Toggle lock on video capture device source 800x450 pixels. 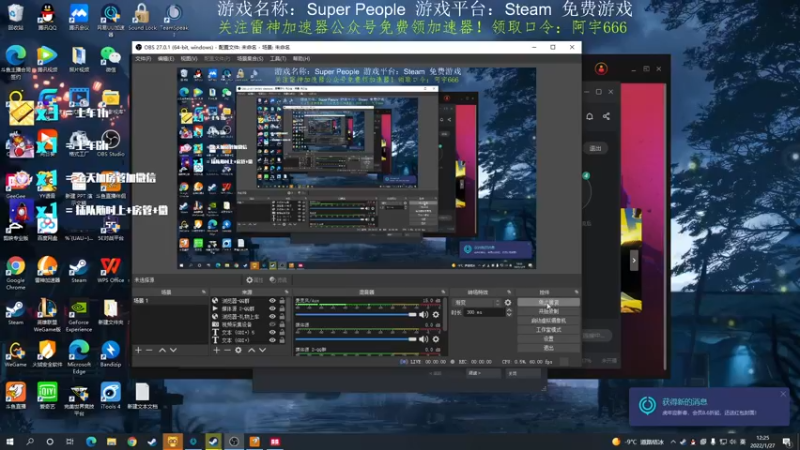tap(282, 324)
